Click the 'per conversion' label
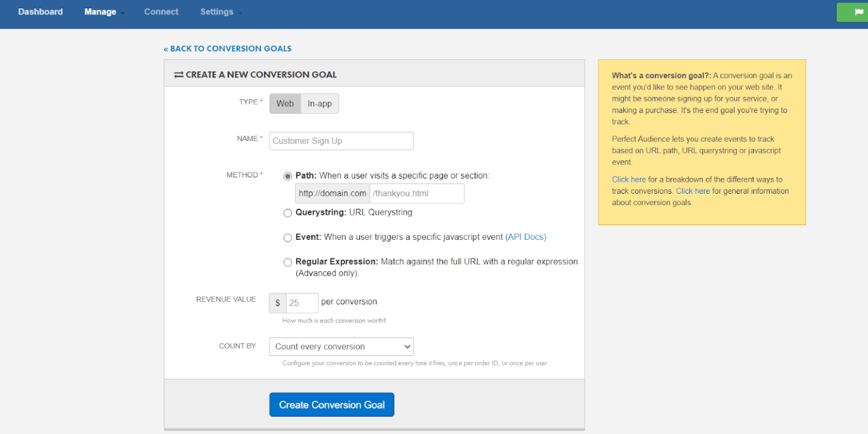 pos(349,302)
